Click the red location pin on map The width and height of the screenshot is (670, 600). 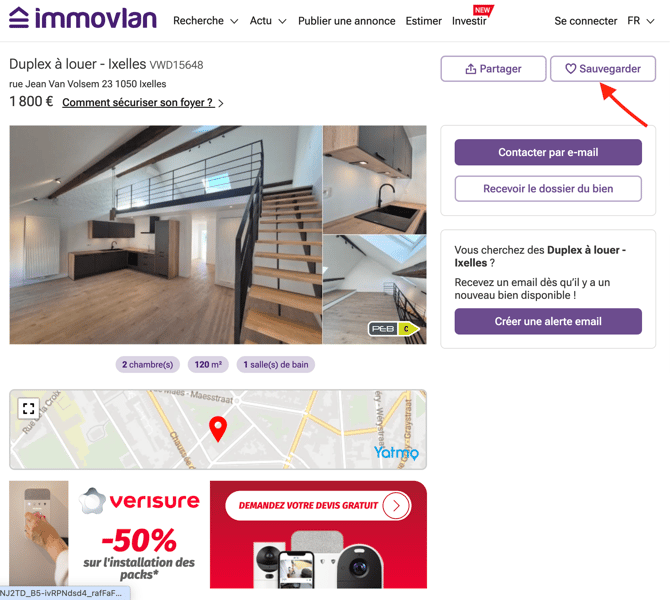click(218, 429)
